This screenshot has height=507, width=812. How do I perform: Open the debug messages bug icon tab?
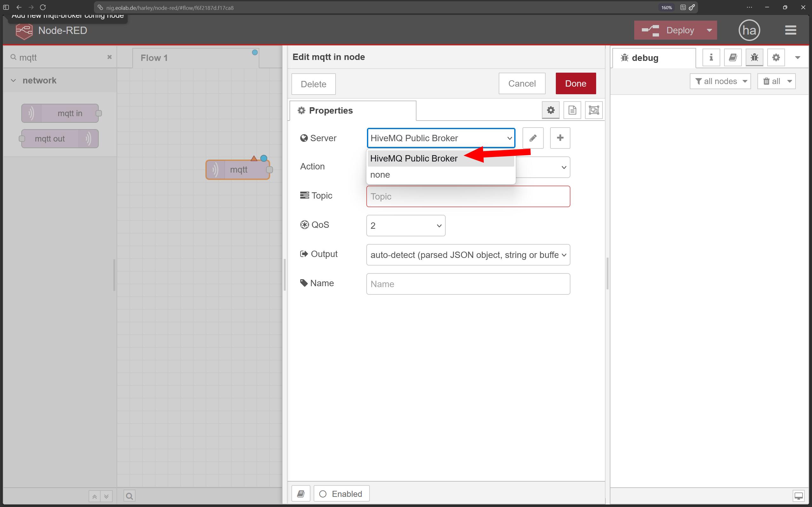click(x=754, y=57)
